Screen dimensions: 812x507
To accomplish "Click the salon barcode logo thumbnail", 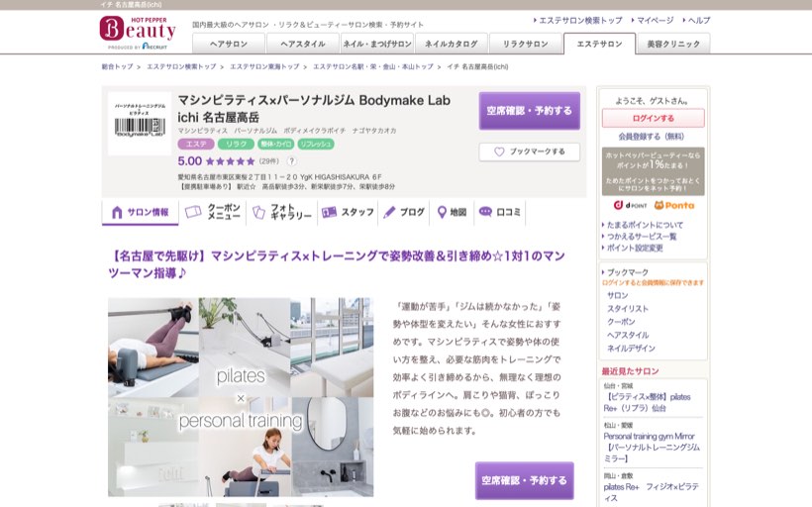I will [140, 124].
